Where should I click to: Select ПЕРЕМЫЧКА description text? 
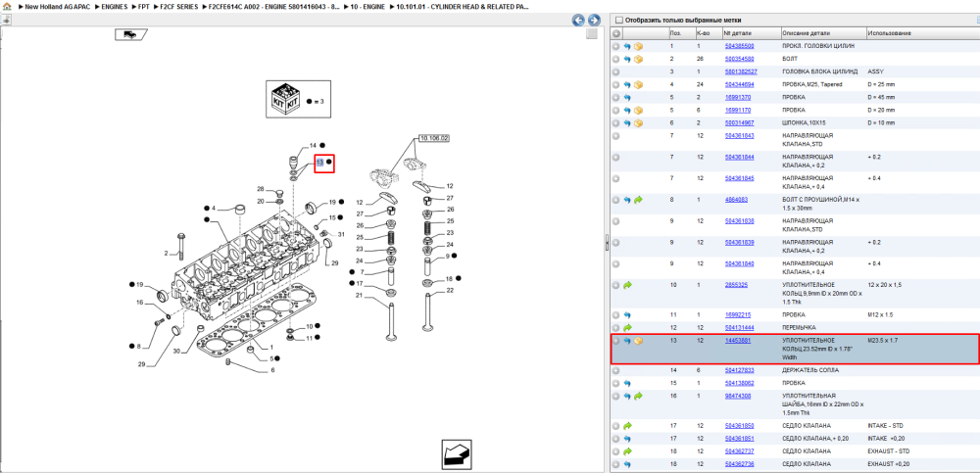pyautogui.click(x=799, y=327)
